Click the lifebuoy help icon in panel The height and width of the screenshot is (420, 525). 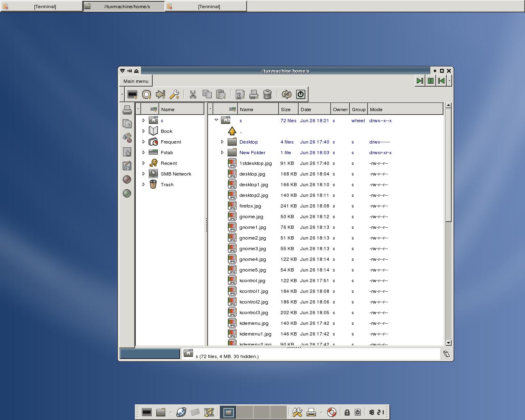(332, 412)
